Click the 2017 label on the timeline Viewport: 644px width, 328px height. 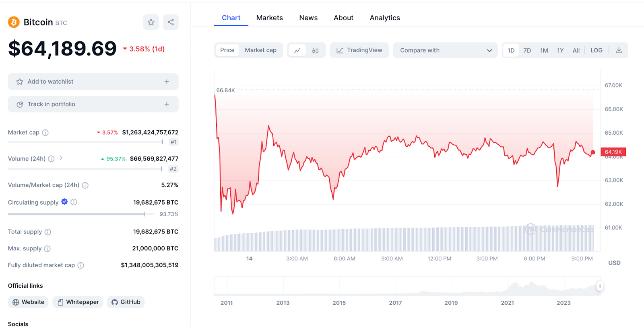[395, 303]
